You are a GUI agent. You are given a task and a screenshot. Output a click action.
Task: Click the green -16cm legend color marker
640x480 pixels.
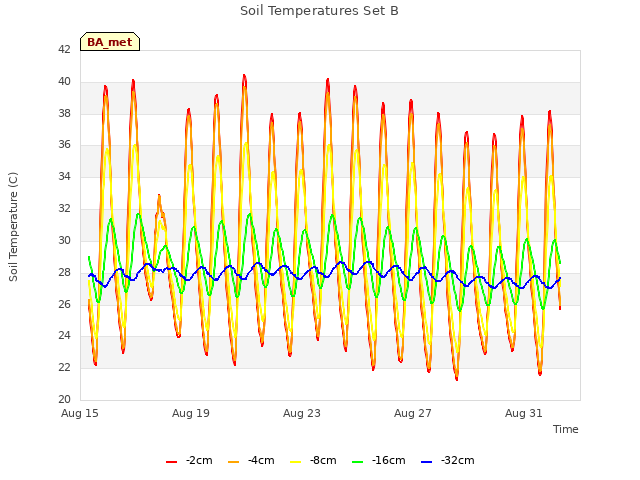[x=358, y=462]
